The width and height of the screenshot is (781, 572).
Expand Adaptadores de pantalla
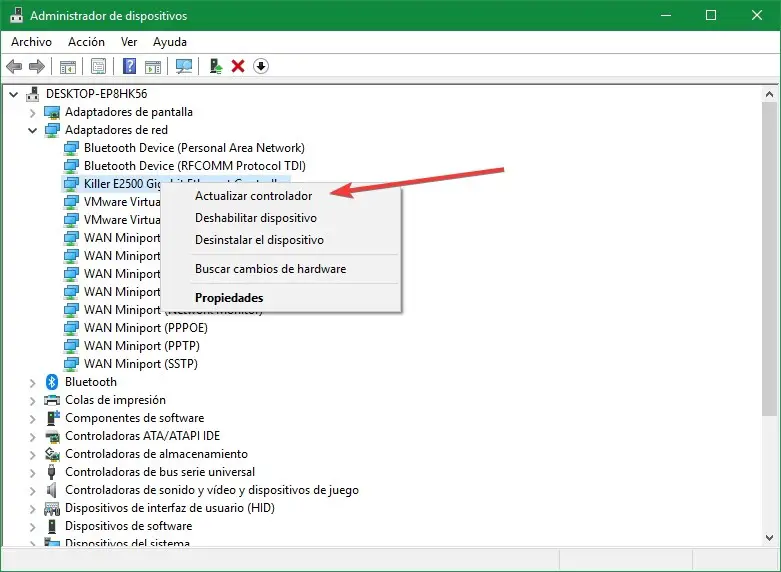(x=33, y=113)
